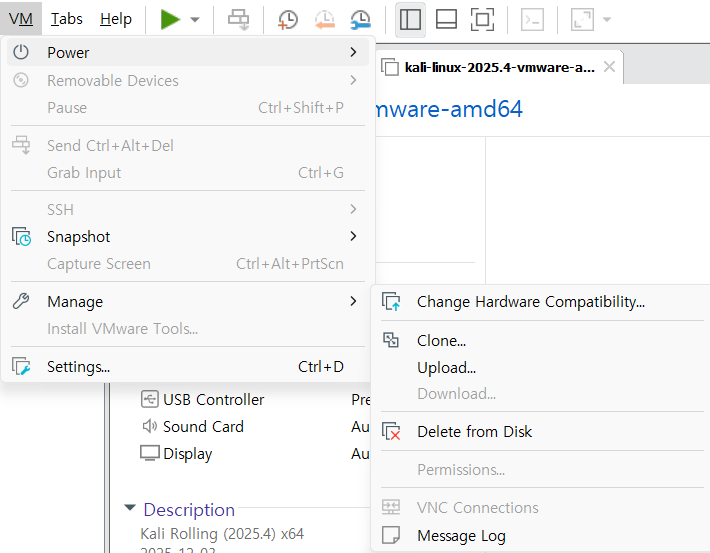
Task: Toggle the thumbnail bar view icon
Action: [x=446, y=19]
